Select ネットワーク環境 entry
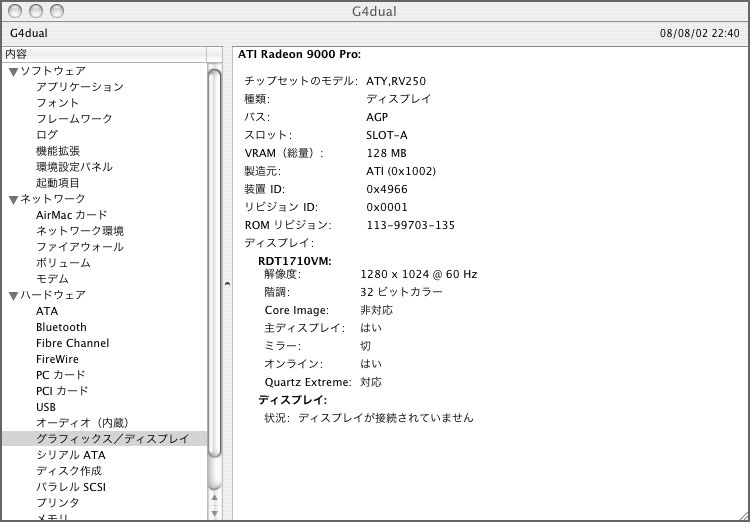Image resolution: width=750 pixels, height=522 pixels. pyautogui.click(x=80, y=231)
